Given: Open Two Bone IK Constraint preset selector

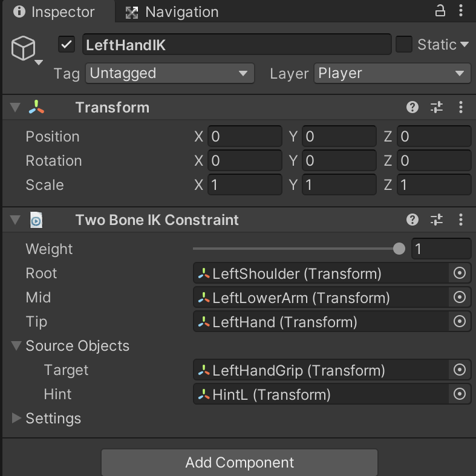Looking at the screenshot, I should 437,220.
